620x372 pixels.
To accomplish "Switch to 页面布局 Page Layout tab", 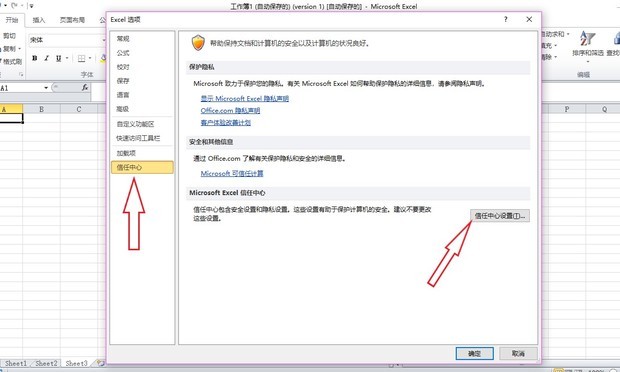I will [72, 20].
